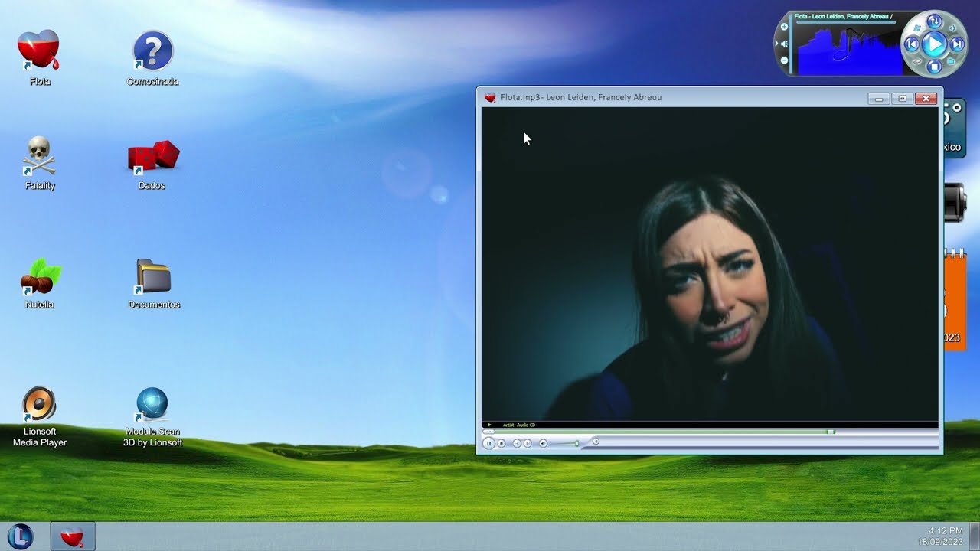Image resolution: width=980 pixels, height=551 pixels.
Task: Stop playback in Flota.mp3 player window
Action: [x=501, y=443]
